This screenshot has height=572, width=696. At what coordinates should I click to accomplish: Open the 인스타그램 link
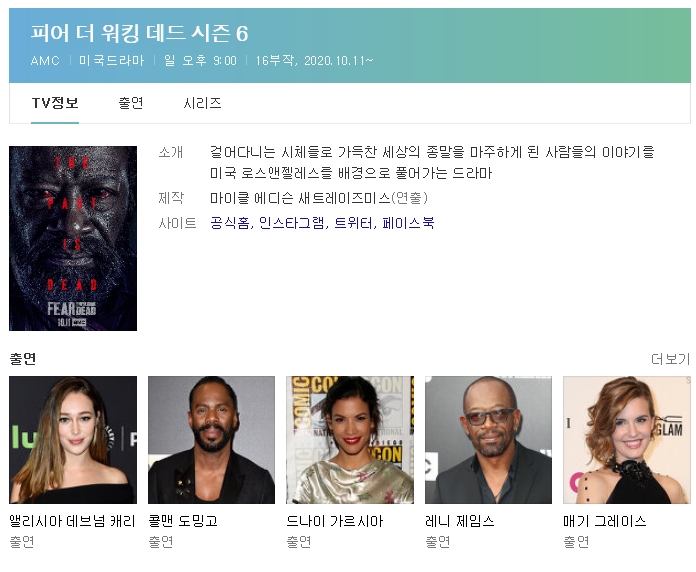(x=292, y=222)
